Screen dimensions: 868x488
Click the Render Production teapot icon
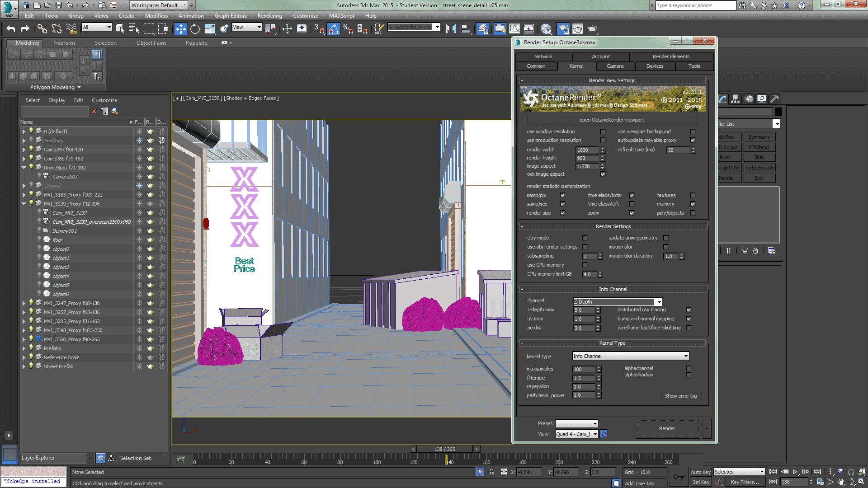(x=592, y=29)
